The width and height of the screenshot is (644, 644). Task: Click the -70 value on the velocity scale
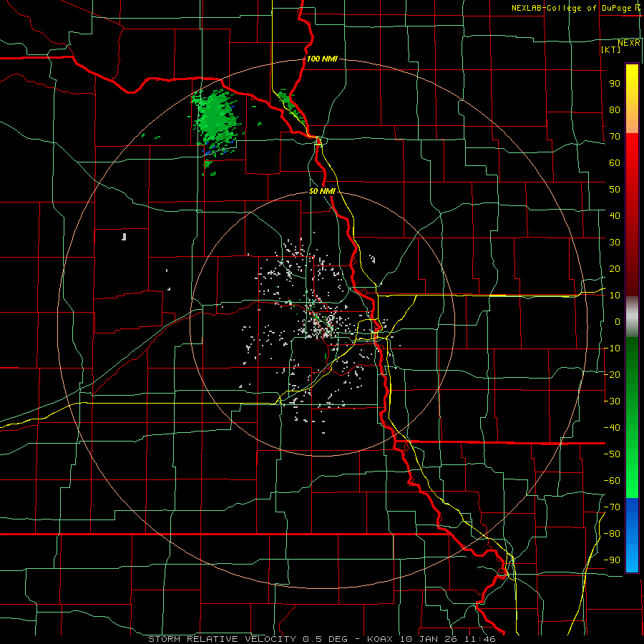tap(612, 507)
